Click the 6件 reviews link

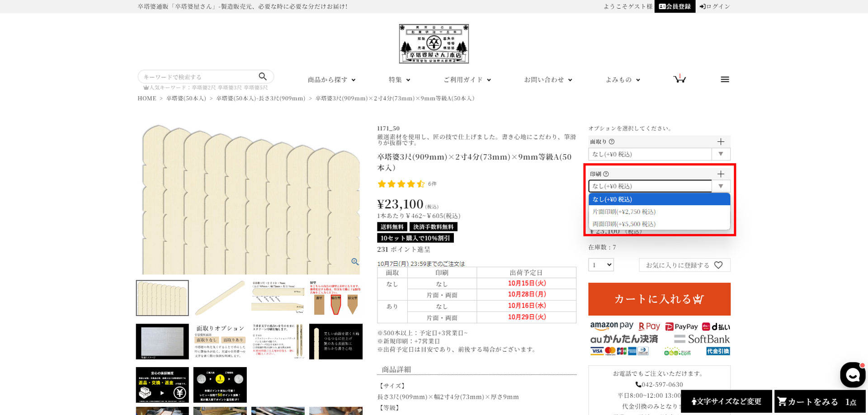[432, 184]
